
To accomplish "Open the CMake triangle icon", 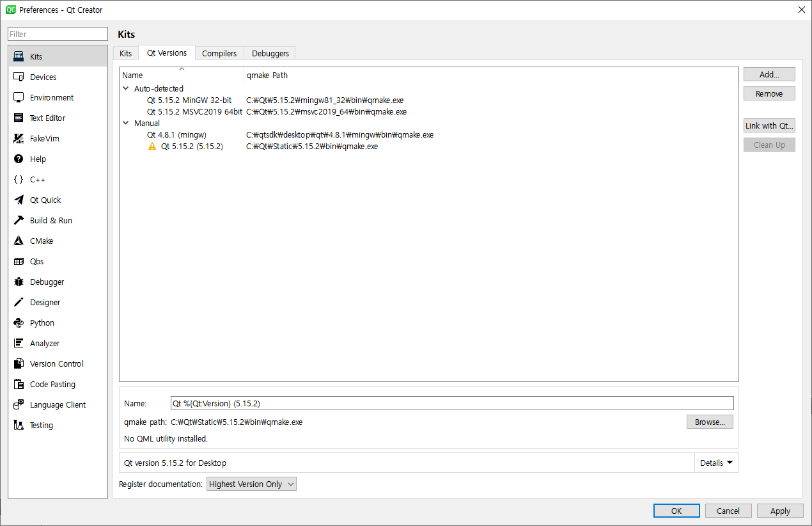I will tap(19, 241).
